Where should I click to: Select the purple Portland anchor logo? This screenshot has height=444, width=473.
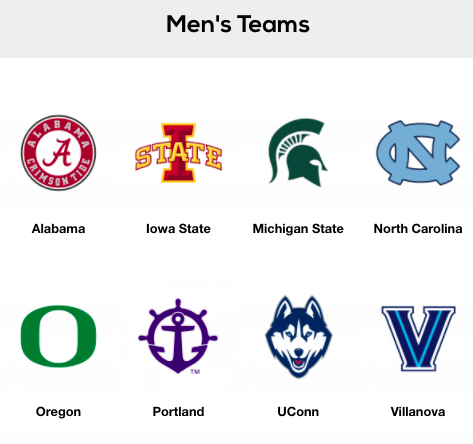pyautogui.click(x=178, y=336)
